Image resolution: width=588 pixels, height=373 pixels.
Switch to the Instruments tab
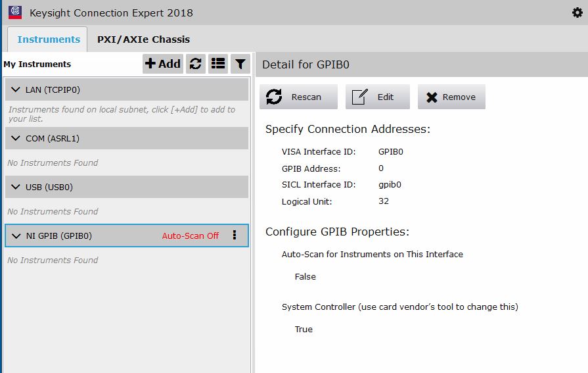point(49,39)
